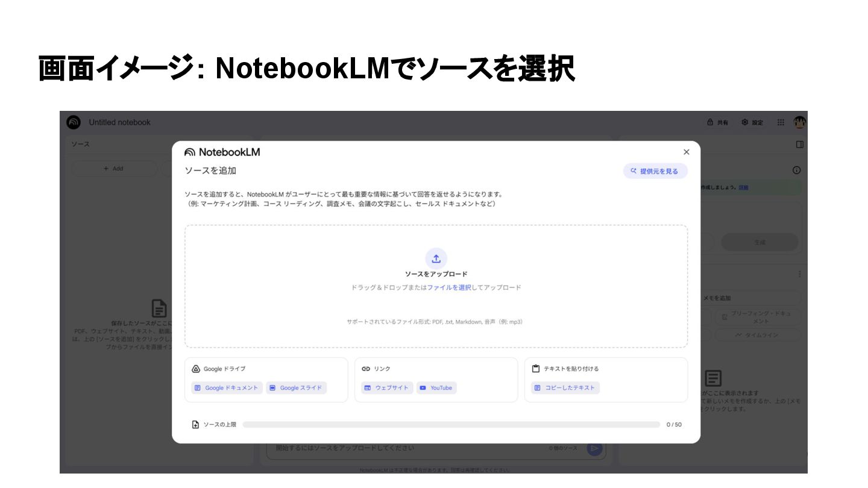Open the Google apps grid icon
This screenshot has width=868, height=488.
[x=781, y=122]
